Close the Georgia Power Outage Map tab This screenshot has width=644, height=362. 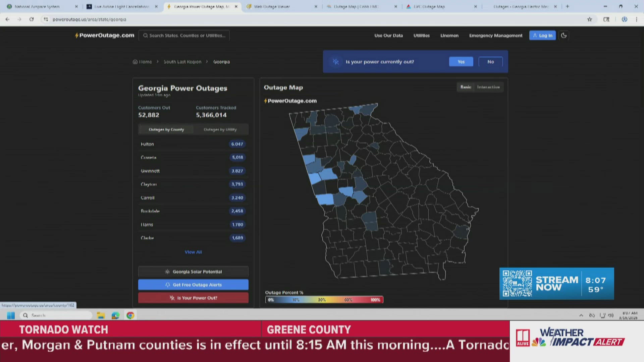coord(236,6)
